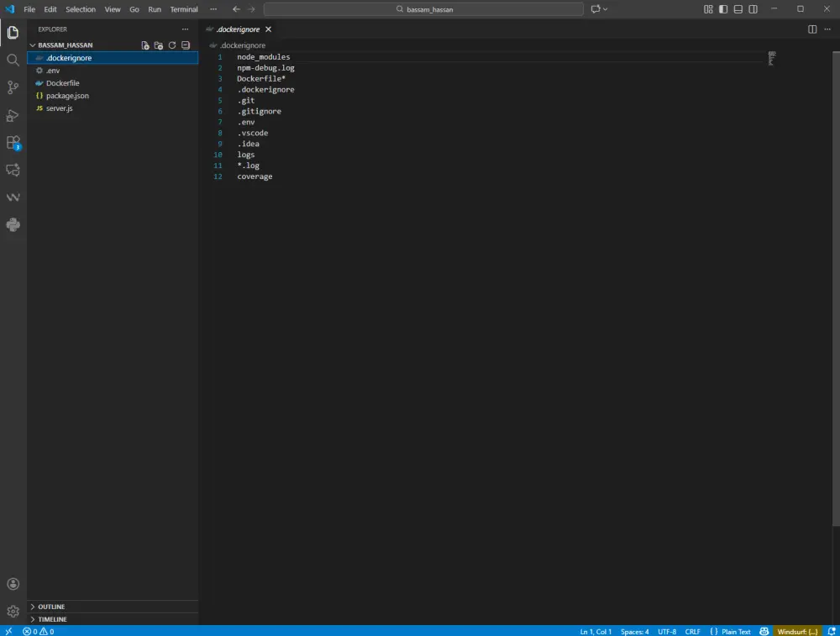Image resolution: width=840 pixels, height=636 pixels.
Task: Open the Dockerfile file
Action: (x=113, y=83)
